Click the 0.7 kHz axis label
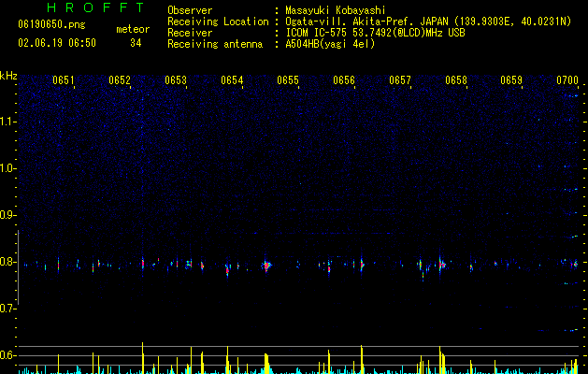Image resolution: width=588 pixels, height=374 pixels. click(8, 309)
